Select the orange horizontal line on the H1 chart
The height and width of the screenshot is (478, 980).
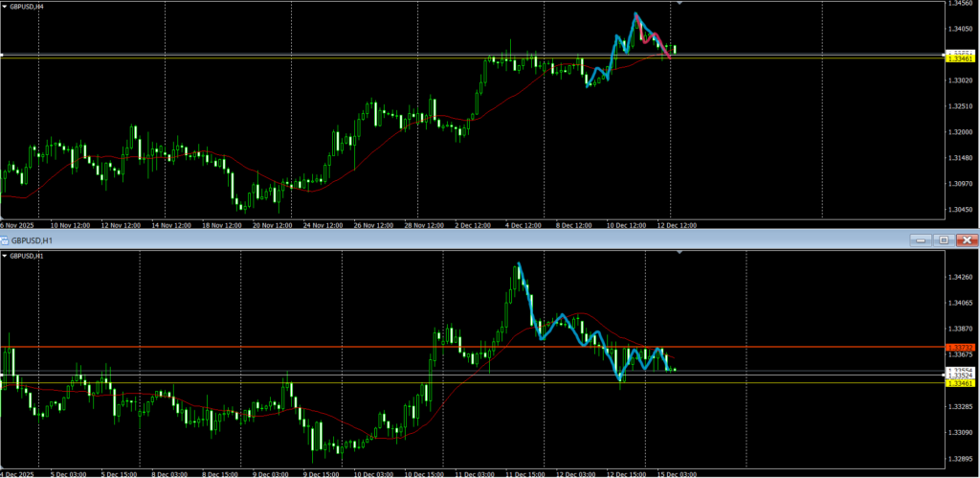tap(287, 347)
